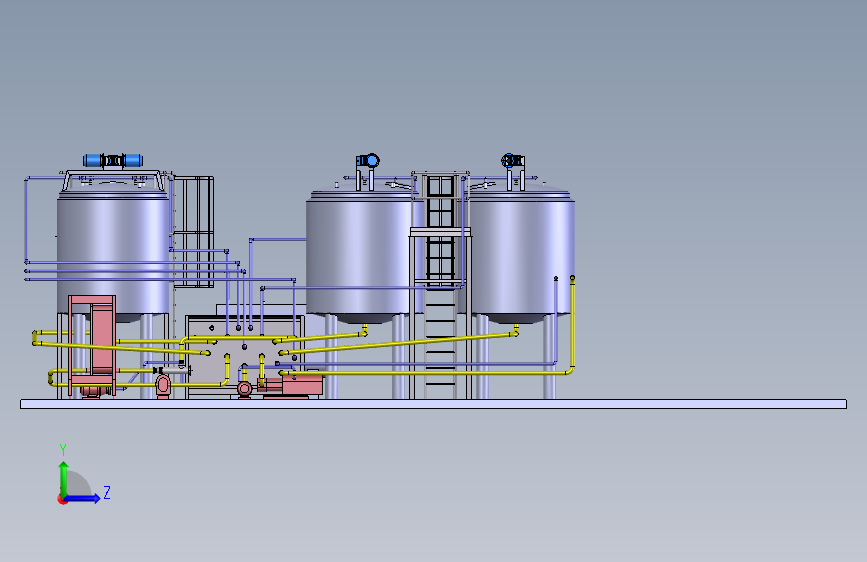Select the blue motor on top of middle tank
Image resolution: width=867 pixels, height=562 pixels.
tap(368, 160)
